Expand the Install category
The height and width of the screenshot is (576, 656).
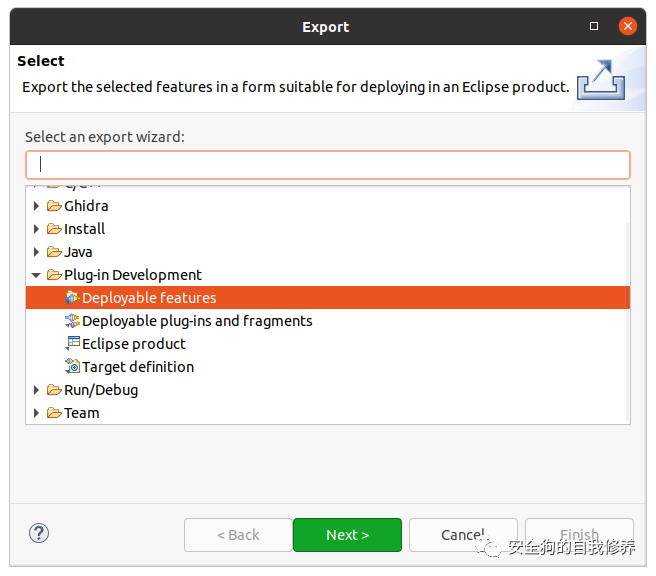click(x=36, y=229)
